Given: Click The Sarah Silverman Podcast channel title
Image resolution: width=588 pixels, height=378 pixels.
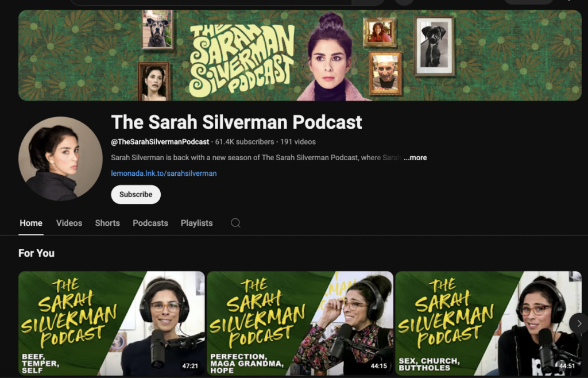Looking at the screenshot, I should tap(237, 122).
